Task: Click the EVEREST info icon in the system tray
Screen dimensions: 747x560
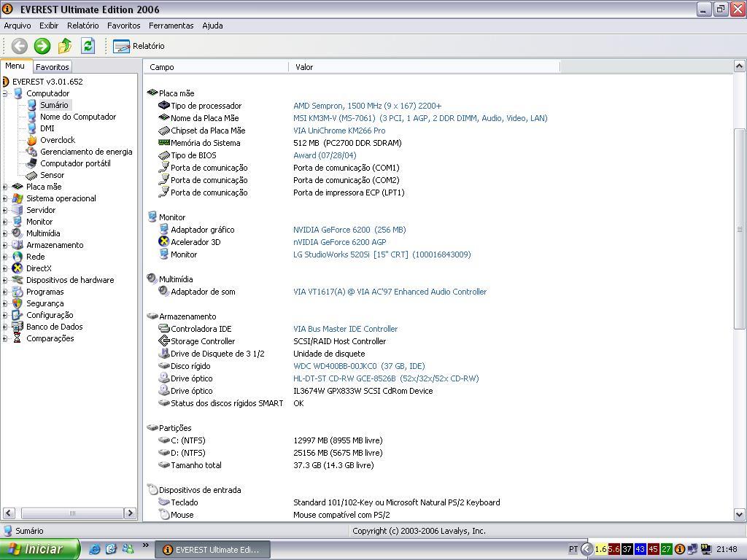Action: point(680,550)
